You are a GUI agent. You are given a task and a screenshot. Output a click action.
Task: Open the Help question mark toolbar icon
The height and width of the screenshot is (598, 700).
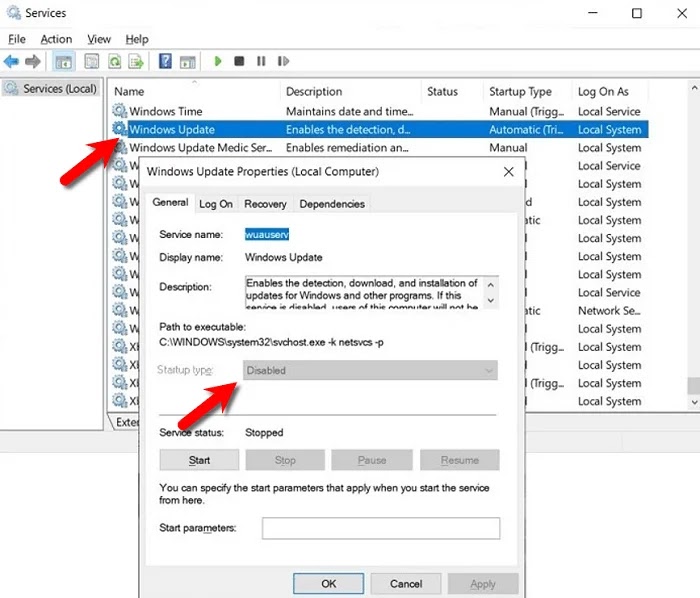(165, 61)
